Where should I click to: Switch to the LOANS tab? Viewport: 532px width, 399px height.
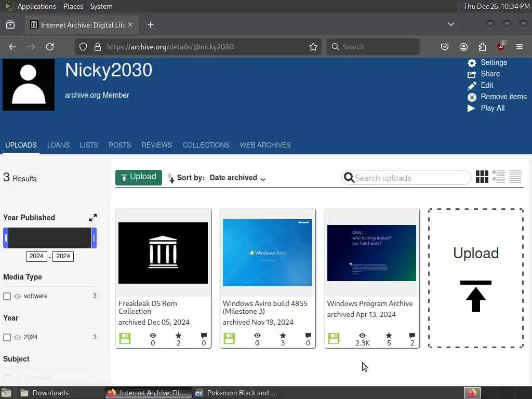point(58,145)
